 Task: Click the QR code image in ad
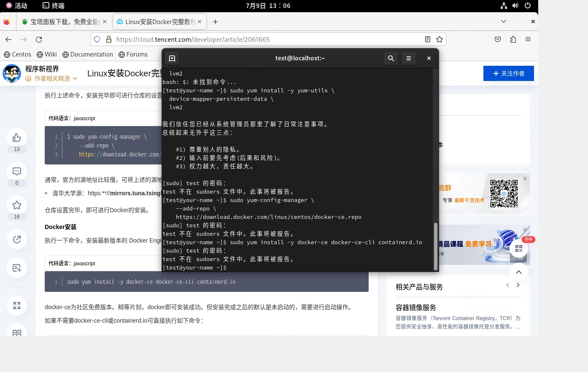504,194
